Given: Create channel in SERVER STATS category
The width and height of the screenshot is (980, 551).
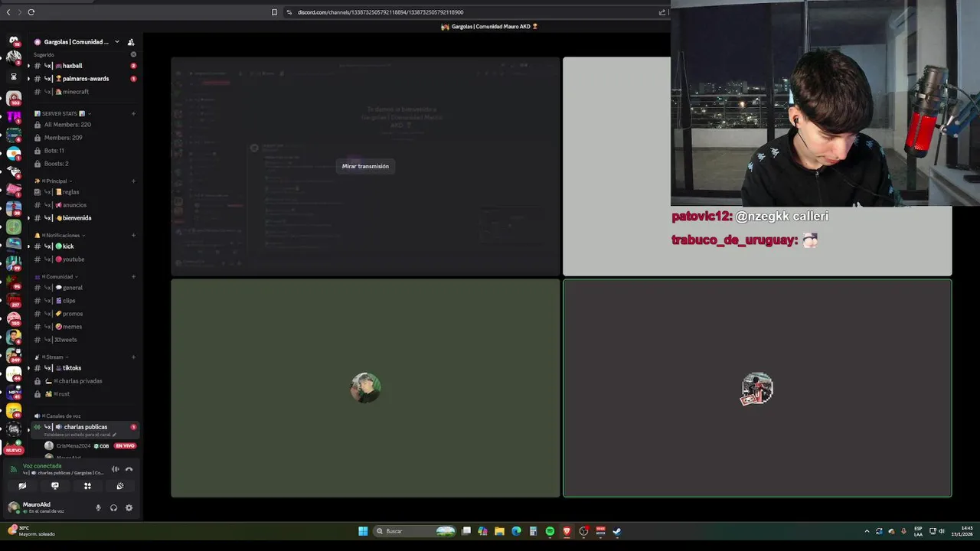Looking at the screenshot, I should pyautogui.click(x=133, y=114).
